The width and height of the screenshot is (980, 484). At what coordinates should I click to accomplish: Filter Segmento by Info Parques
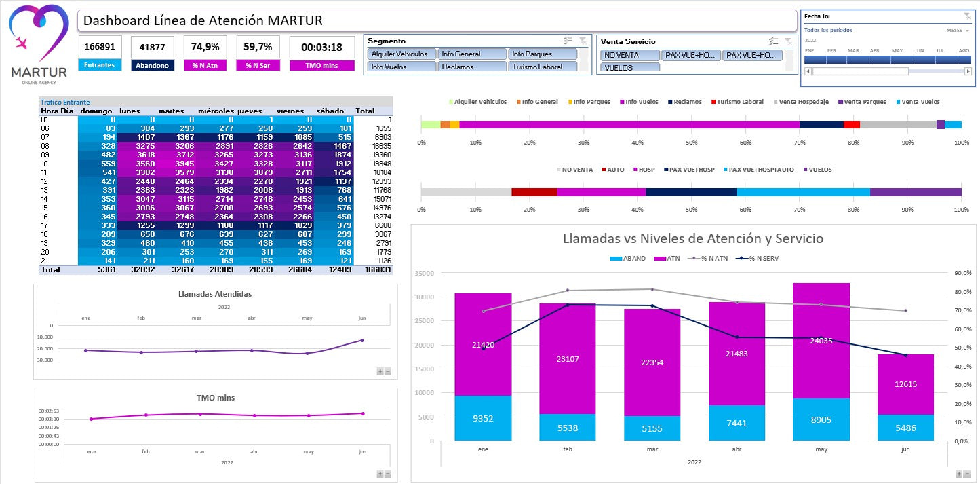coord(543,54)
